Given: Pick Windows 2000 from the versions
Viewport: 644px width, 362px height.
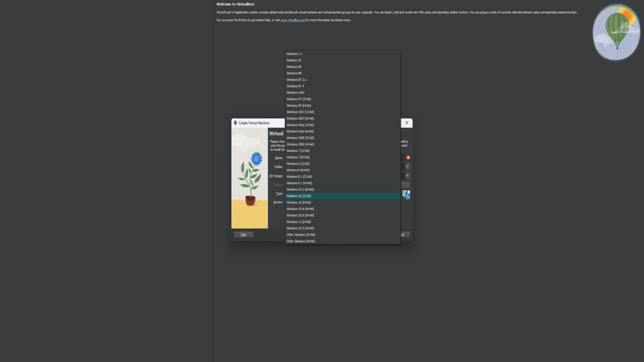Looking at the screenshot, I should click(x=343, y=93).
